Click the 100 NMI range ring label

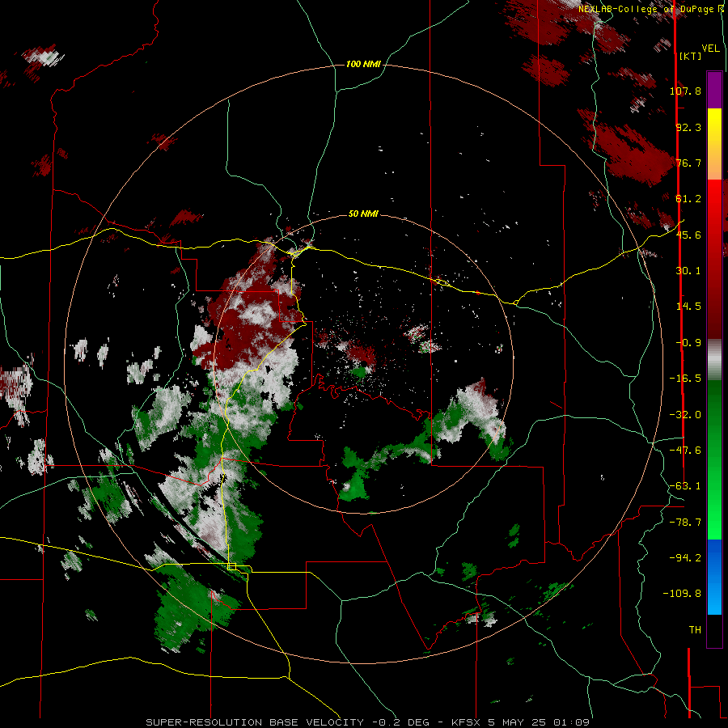coord(363,64)
